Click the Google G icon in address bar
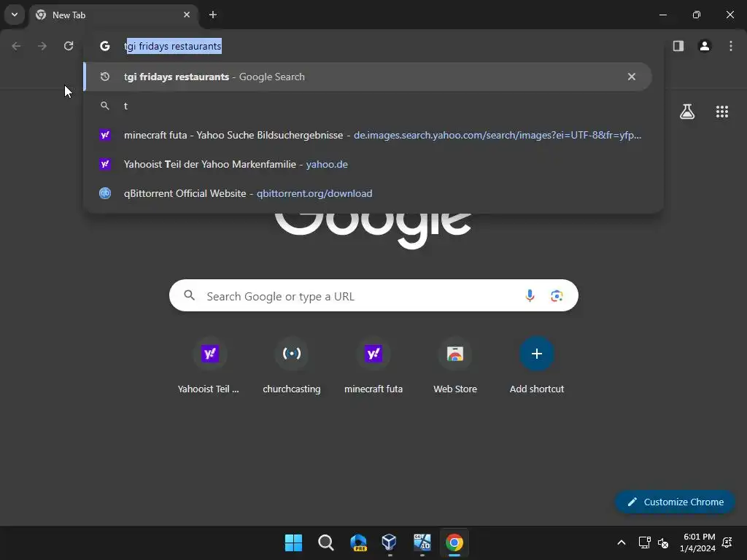Screen dimensions: 747x560 (105, 46)
